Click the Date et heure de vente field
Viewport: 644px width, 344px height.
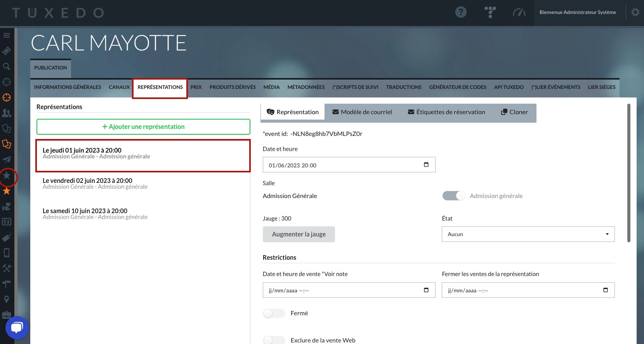(349, 290)
